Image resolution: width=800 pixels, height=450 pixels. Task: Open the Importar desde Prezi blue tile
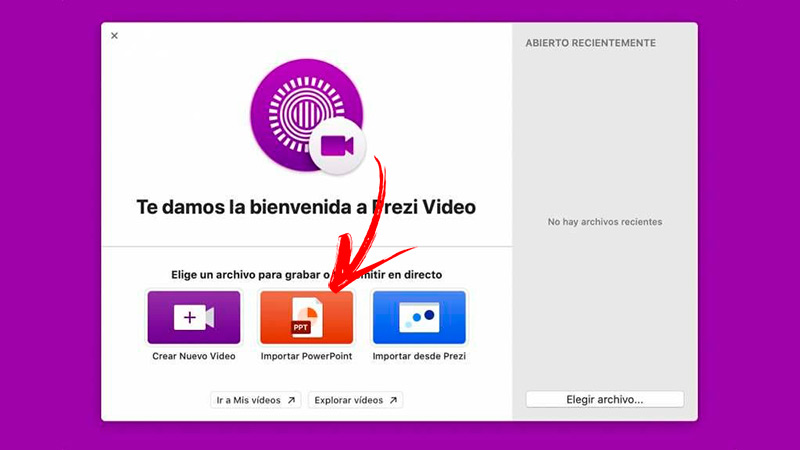coord(419,317)
